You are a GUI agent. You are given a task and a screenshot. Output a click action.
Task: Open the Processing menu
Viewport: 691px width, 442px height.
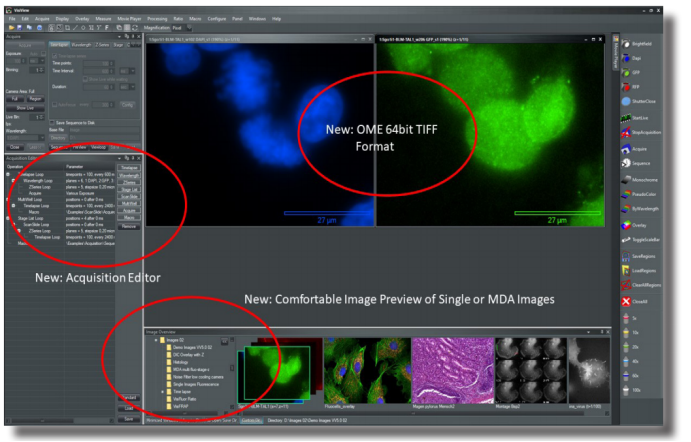(x=157, y=18)
